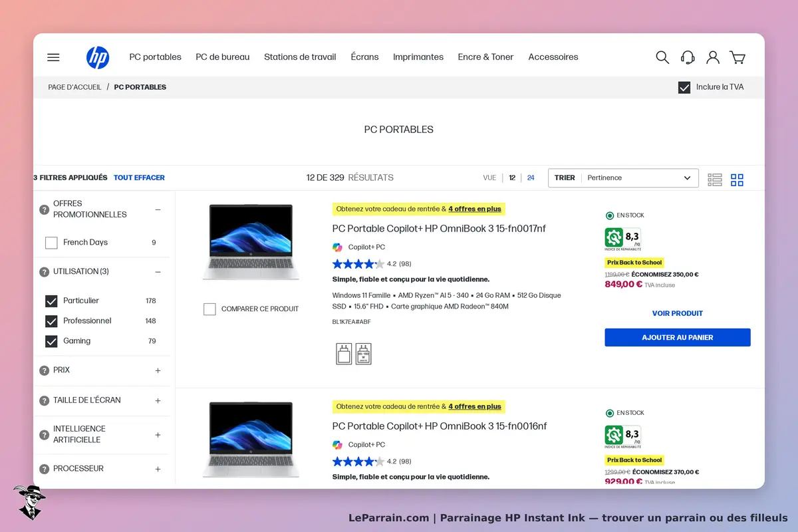Uncheck the Professionnel filter
The height and width of the screenshot is (532, 798).
pyautogui.click(x=51, y=321)
